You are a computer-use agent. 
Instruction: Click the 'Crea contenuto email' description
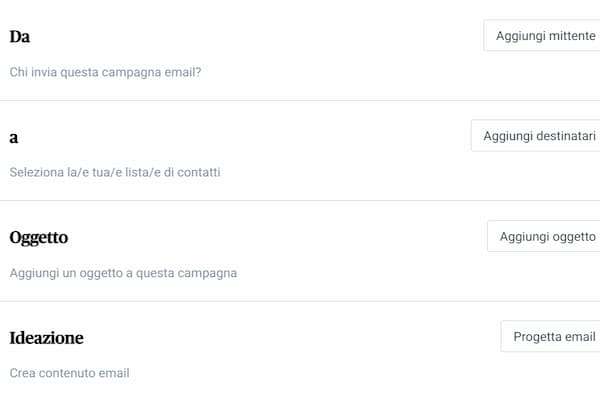click(x=69, y=373)
